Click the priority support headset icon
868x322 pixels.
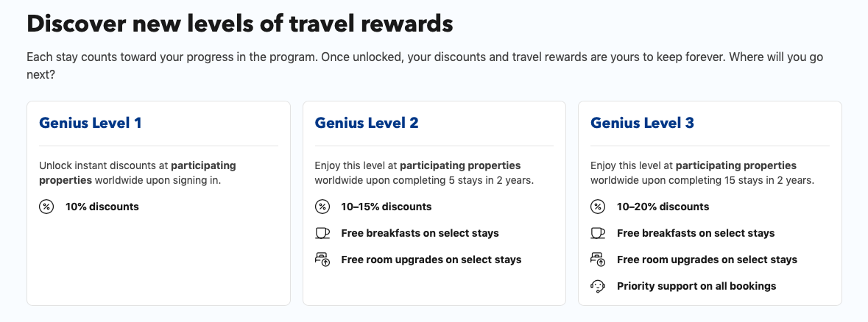click(598, 286)
